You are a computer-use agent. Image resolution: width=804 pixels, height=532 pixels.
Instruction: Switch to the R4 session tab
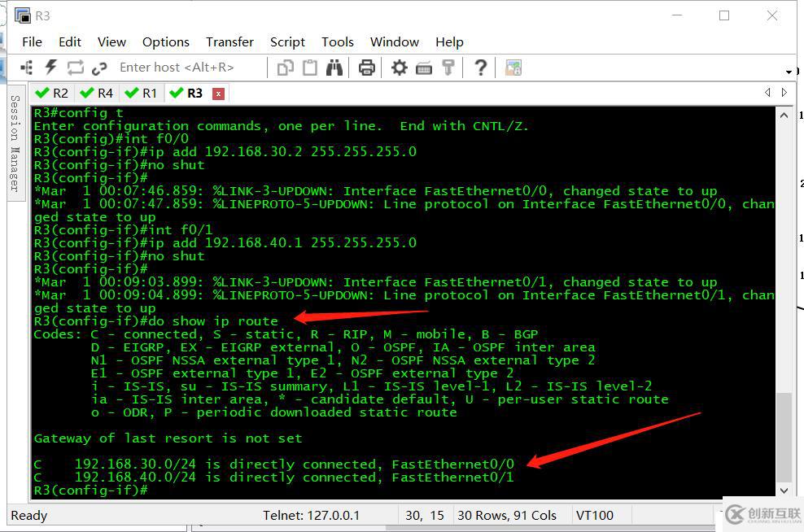click(96, 94)
